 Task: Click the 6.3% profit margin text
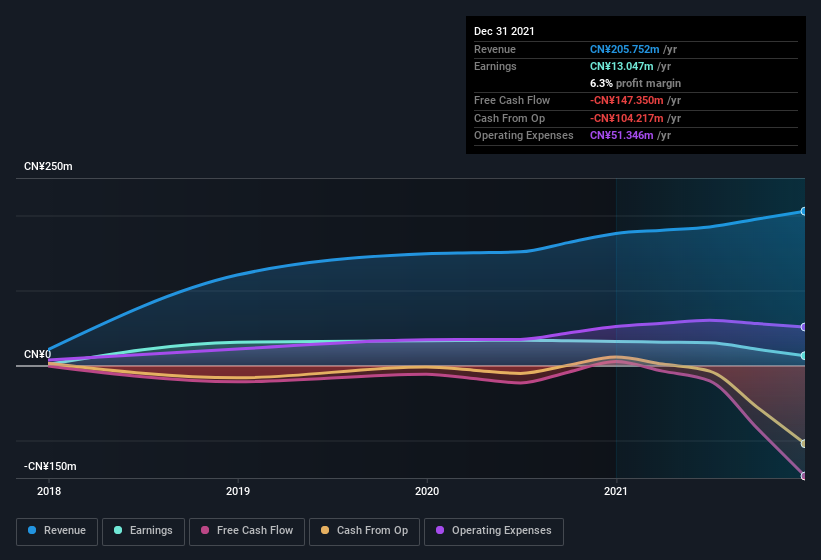[636, 83]
